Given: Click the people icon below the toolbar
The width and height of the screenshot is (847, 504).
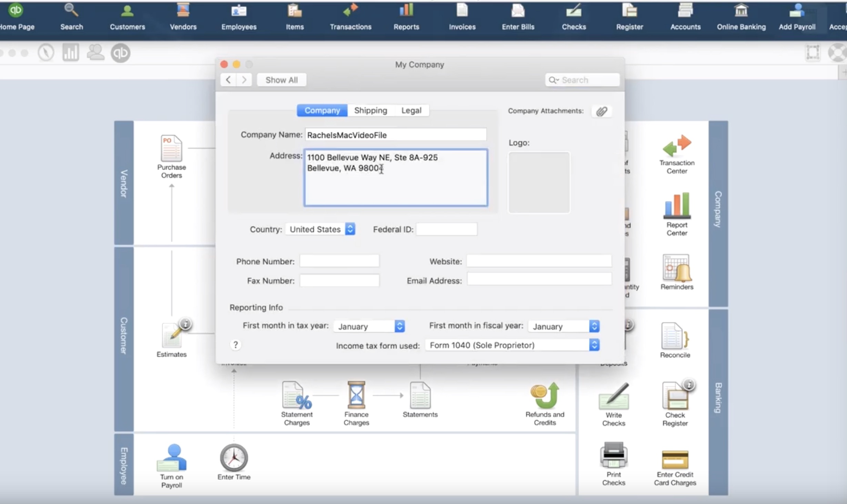Looking at the screenshot, I should pyautogui.click(x=95, y=53).
